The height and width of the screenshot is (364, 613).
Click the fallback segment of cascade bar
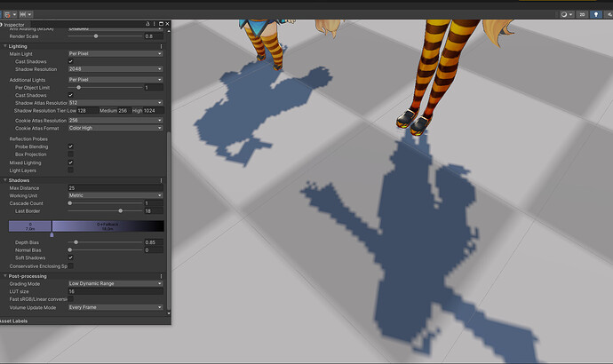(108, 226)
